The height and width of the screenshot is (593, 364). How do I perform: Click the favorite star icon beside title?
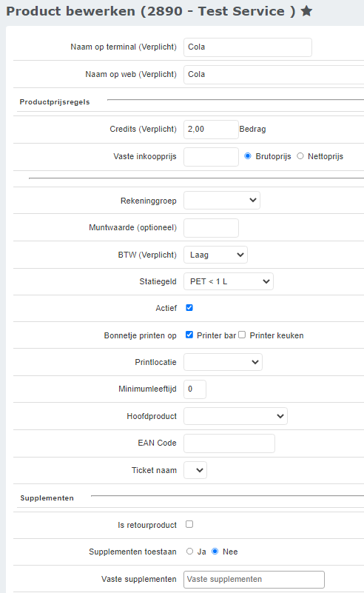[x=306, y=11]
